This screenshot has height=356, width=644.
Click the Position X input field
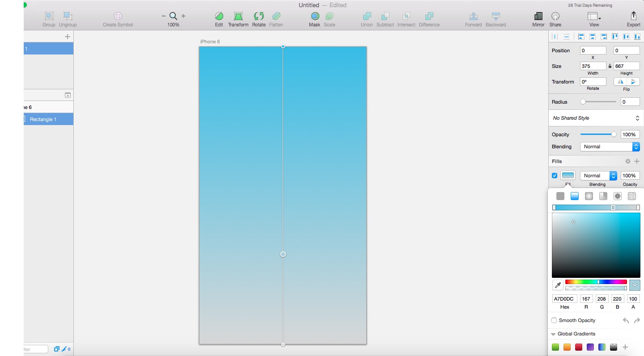pyautogui.click(x=593, y=50)
